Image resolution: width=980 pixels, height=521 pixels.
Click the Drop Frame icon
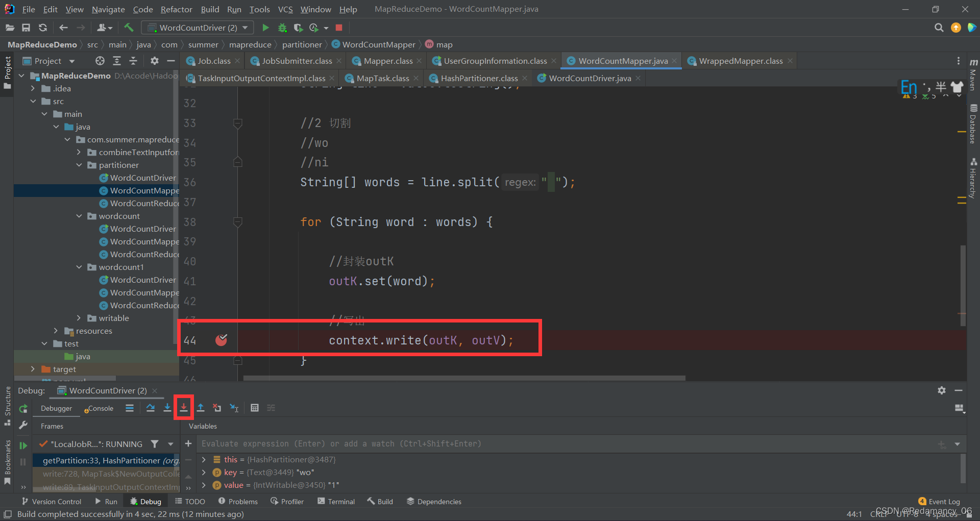217,407
